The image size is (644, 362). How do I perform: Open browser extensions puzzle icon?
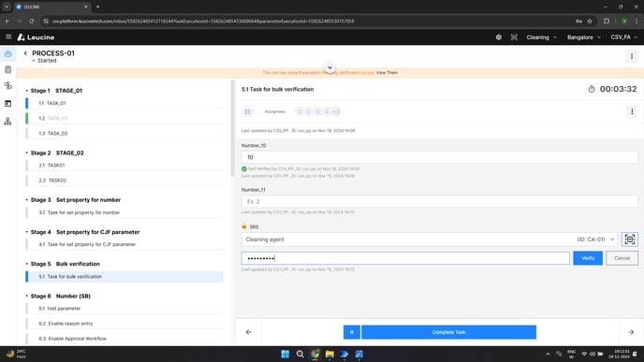point(607,21)
